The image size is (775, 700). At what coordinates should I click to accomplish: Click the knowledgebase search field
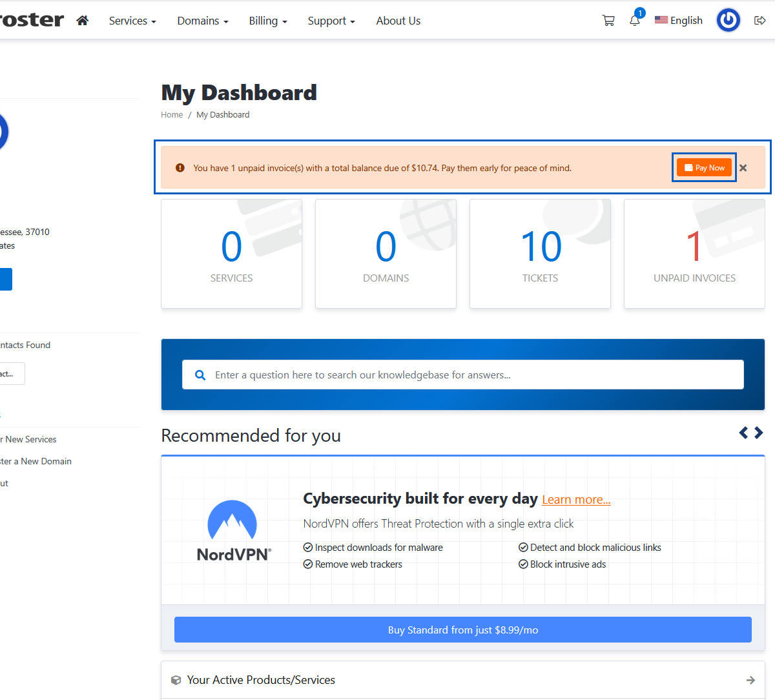(462, 375)
